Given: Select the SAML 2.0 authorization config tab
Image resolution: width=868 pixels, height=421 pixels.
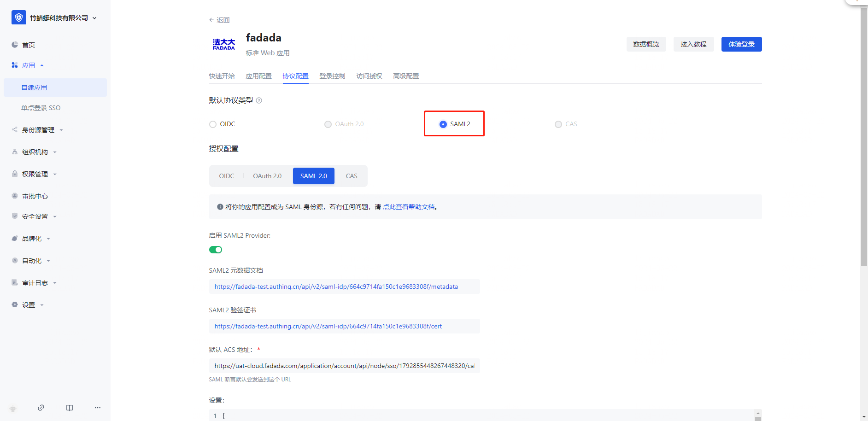Looking at the screenshot, I should click(x=314, y=176).
